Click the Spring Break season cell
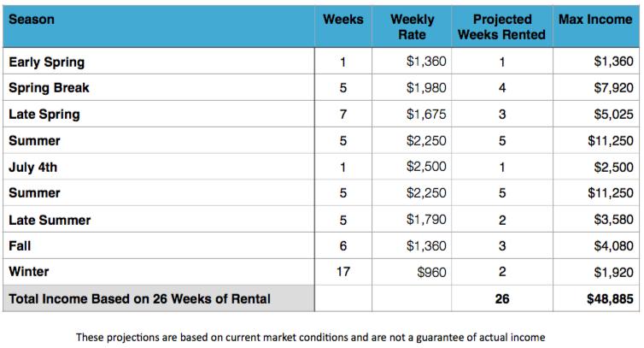Image resolution: width=644 pixels, height=348 pixels. pyautogui.click(x=49, y=88)
